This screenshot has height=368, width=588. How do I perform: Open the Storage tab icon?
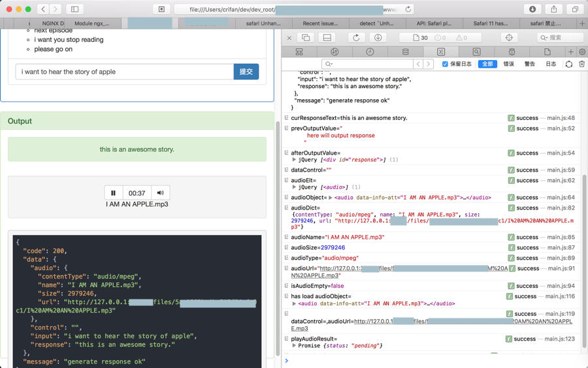[406, 52]
